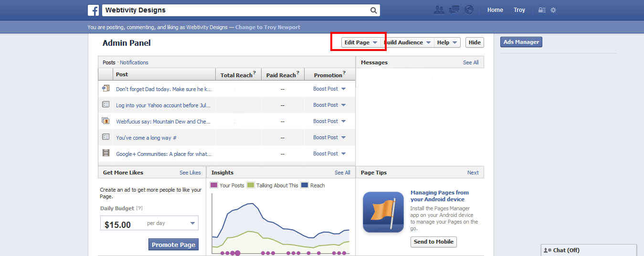644x256 pixels.
Task: Open the friend requests icon
Action: click(439, 10)
